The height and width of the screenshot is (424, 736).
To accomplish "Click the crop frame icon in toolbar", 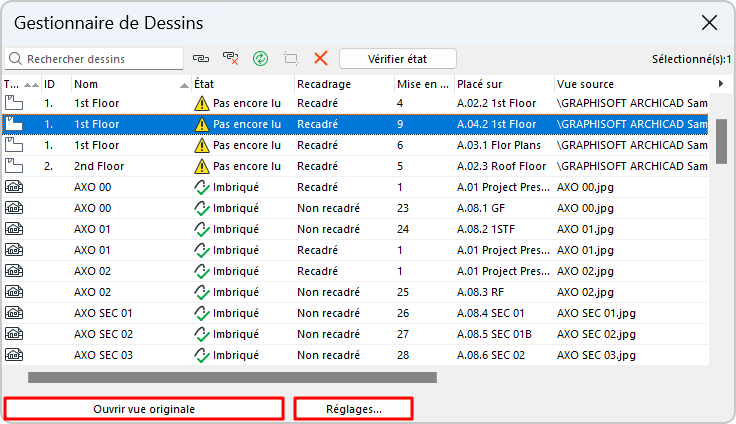I will point(291,59).
